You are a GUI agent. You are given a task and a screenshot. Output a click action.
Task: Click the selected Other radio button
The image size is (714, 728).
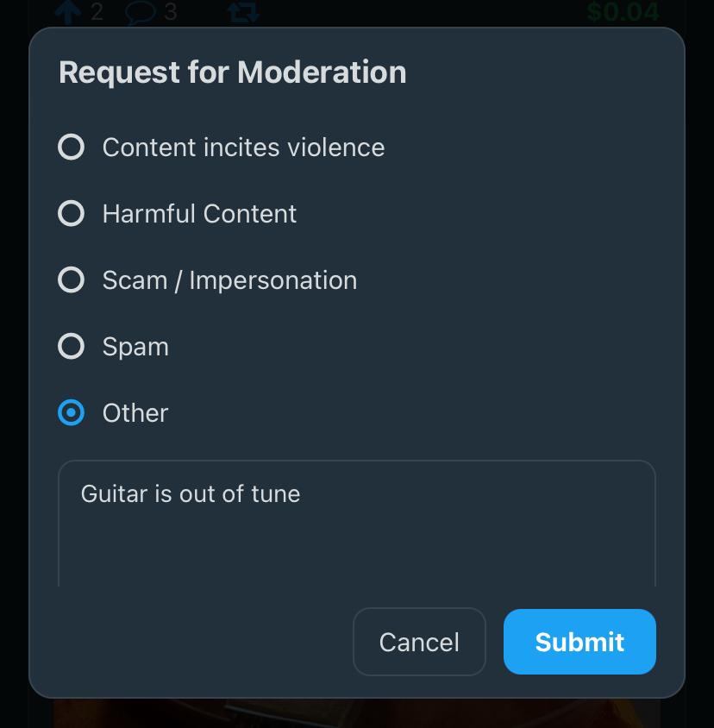click(71, 413)
